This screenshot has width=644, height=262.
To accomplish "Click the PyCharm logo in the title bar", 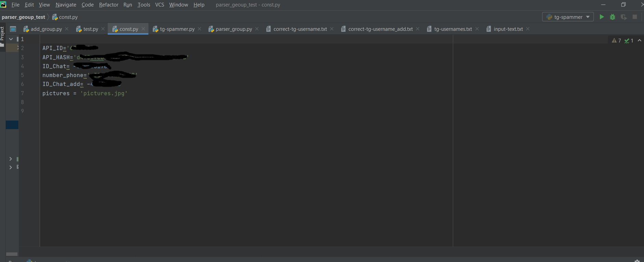I will [3, 4].
